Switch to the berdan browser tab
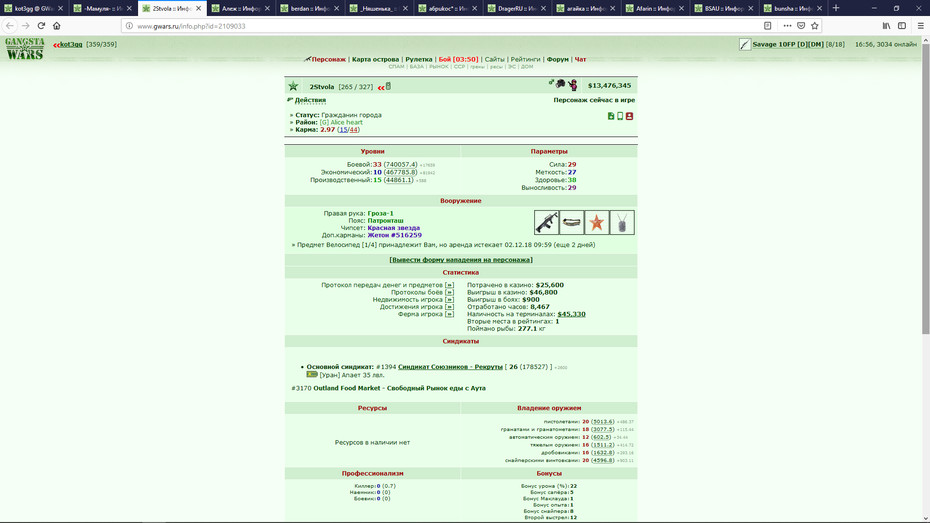The image size is (930, 523). [x=310, y=8]
